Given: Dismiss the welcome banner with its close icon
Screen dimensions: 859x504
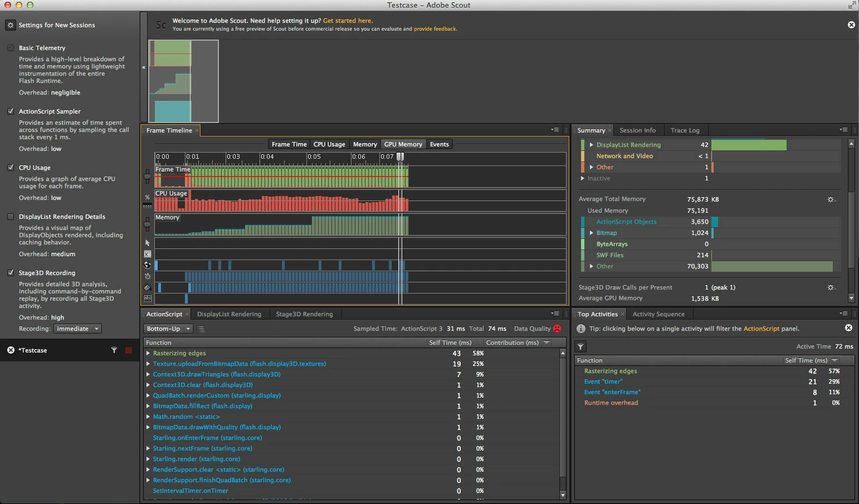Looking at the screenshot, I should 851,25.
